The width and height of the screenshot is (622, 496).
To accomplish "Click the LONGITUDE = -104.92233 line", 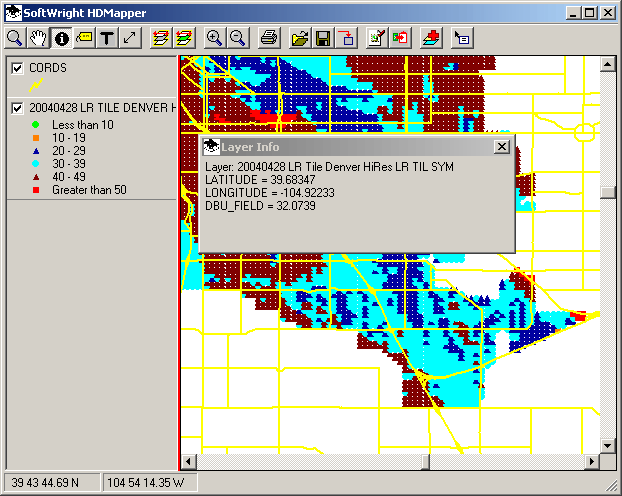I will coord(270,193).
